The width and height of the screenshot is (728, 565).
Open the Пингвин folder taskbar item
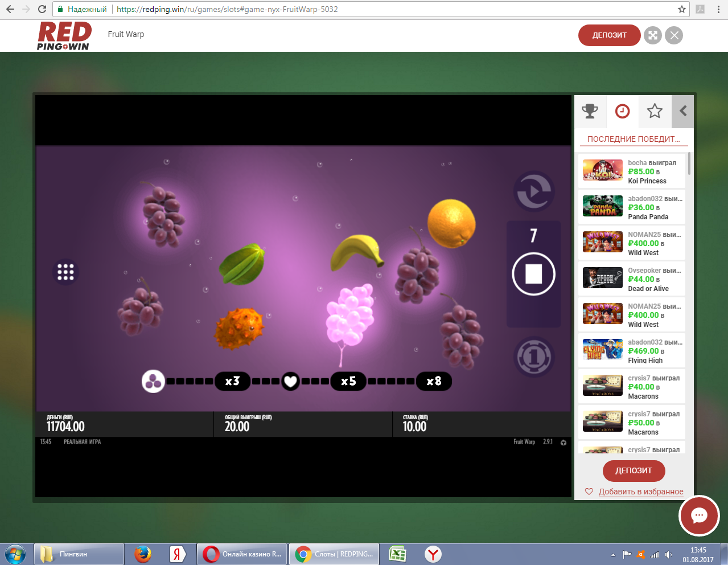pyautogui.click(x=79, y=554)
